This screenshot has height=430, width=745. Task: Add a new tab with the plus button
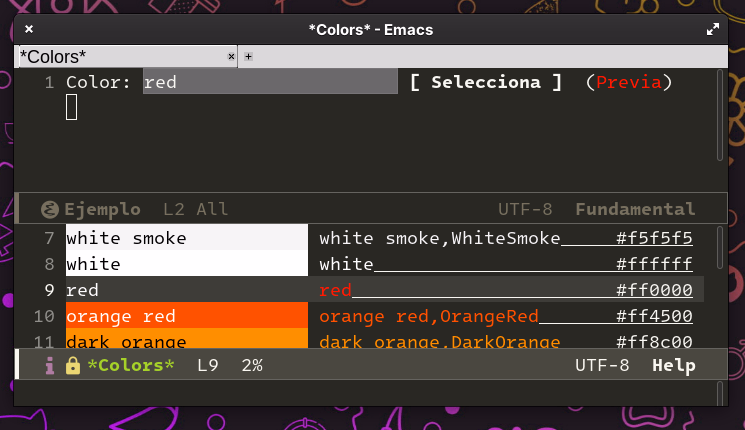point(248,57)
